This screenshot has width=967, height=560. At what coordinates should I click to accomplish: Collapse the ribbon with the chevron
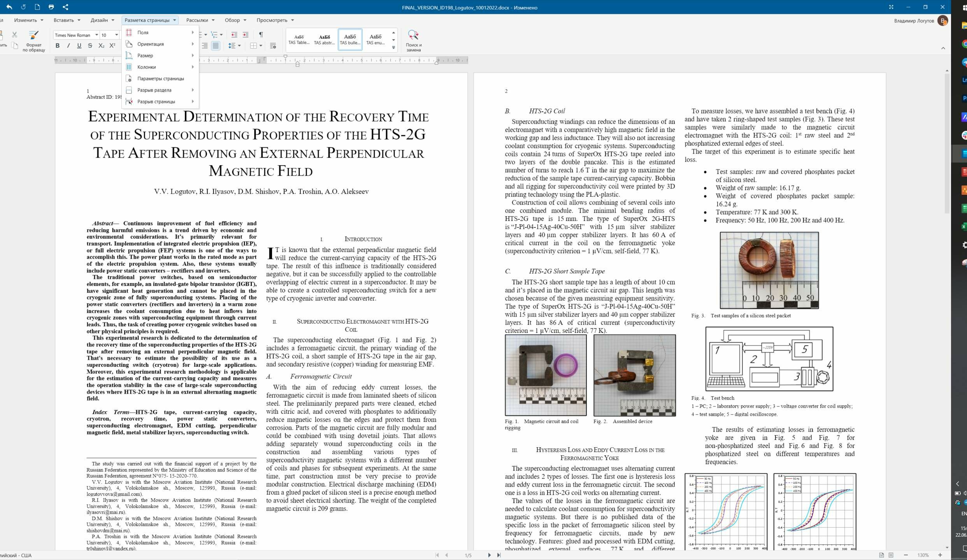click(943, 48)
